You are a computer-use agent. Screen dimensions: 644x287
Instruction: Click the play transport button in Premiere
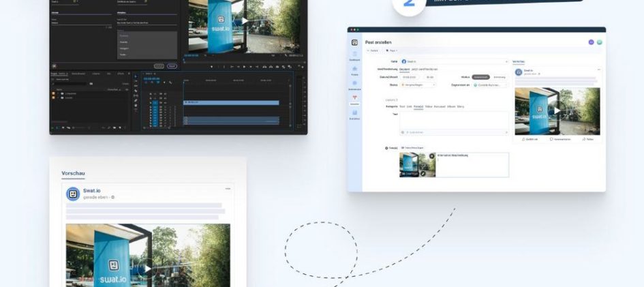point(245,67)
